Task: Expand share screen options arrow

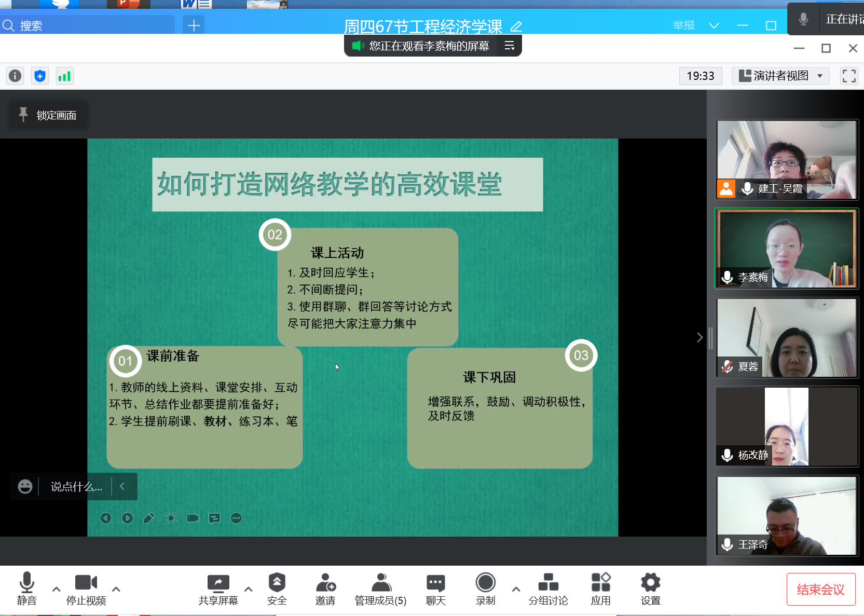Action: click(x=249, y=589)
